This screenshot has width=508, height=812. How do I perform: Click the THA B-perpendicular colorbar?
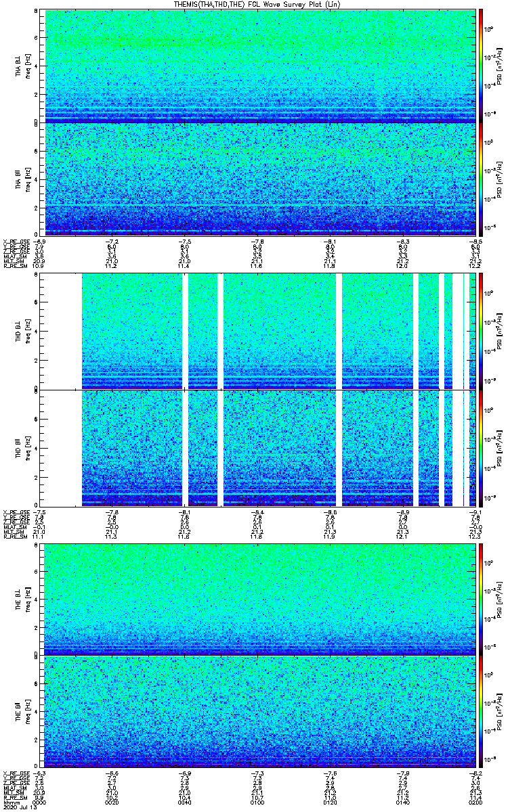point(480,65)
